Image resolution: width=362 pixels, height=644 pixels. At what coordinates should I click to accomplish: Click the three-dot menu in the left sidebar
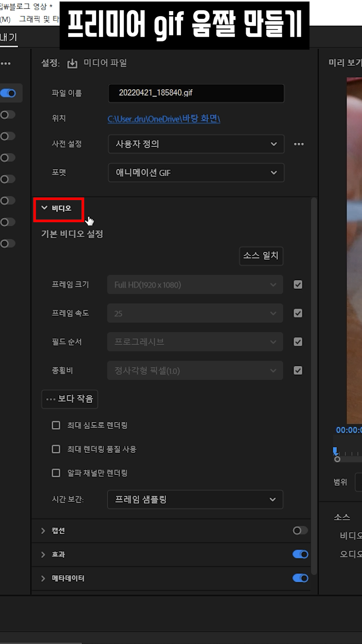(6, 63)
